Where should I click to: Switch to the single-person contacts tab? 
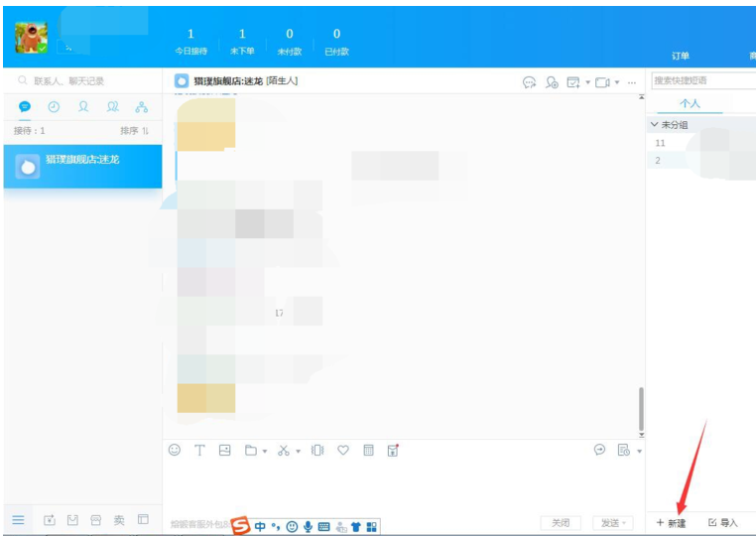coord(83,106)
